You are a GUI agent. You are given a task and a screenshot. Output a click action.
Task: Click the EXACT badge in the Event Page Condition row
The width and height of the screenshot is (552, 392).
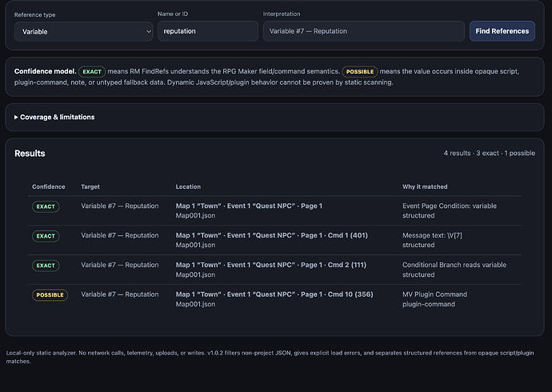coord(46,206)
